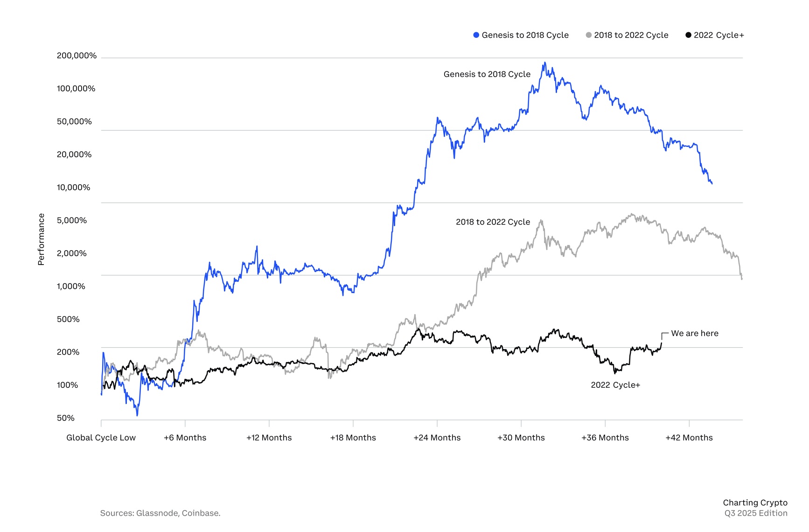Click the Global Cycle Low axis label
Screen dimensions: 809x532
101,438
